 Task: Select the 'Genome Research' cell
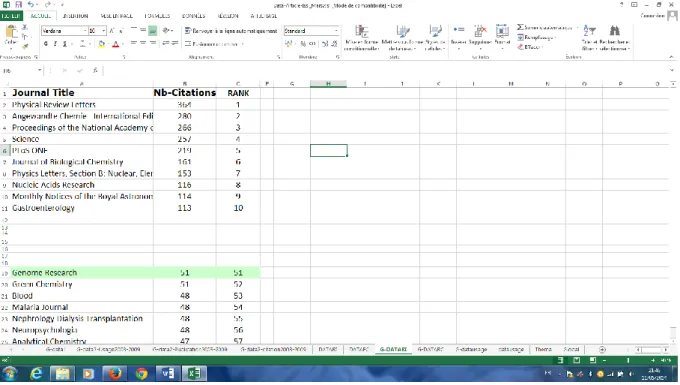82,273
